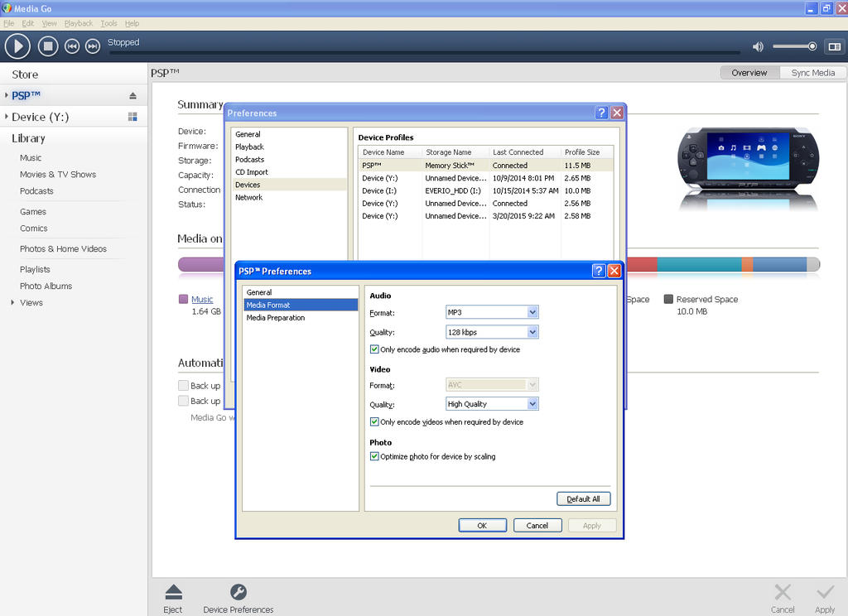The image size is (848, 616).
Task: Mute audio with the speaker icon
Action: pos(759,46)
